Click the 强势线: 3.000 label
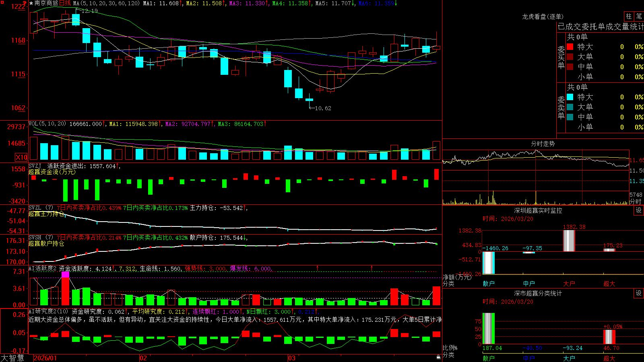The height and width of the screenshot is (362, 644). pos(205,269)
